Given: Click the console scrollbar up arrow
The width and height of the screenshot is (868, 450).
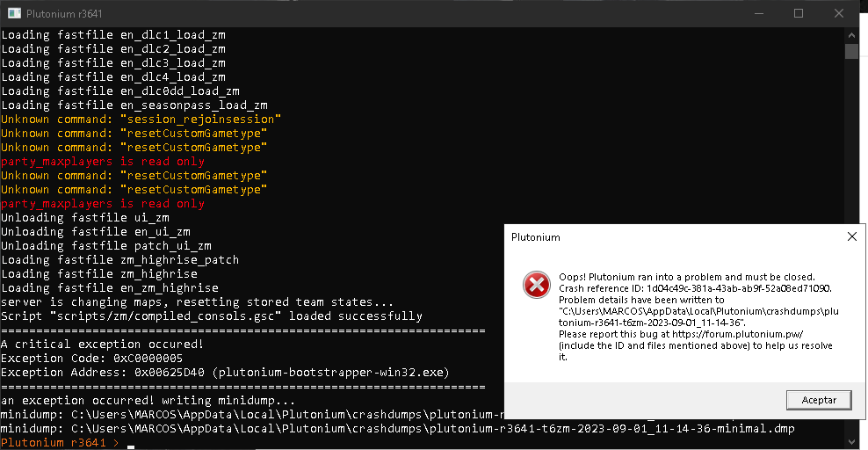Looking at the screenshot, I should coord(851,35).
